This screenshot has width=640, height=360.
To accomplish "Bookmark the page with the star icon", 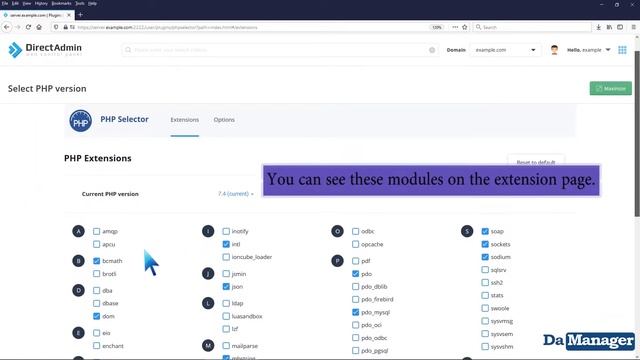I will 464,27.
